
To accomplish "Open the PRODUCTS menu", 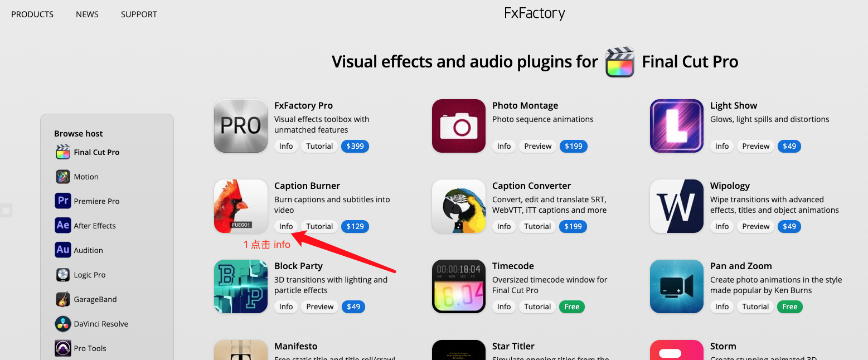I will [32, 14].
